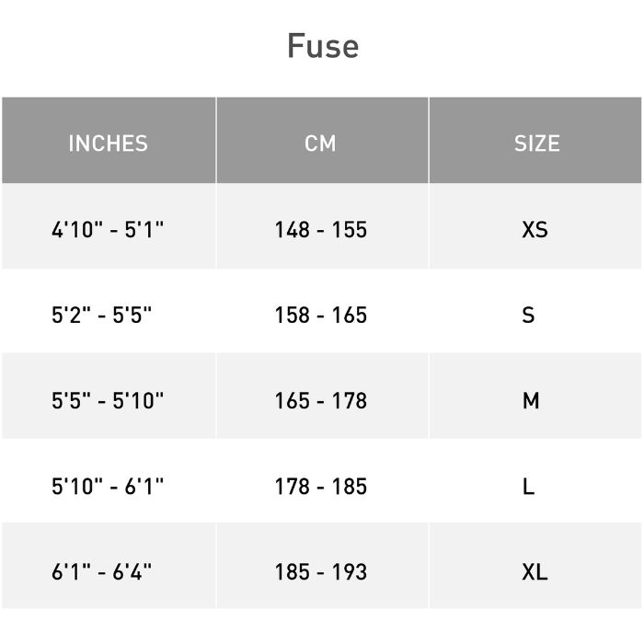Select the S size cell

click(528, 315)
